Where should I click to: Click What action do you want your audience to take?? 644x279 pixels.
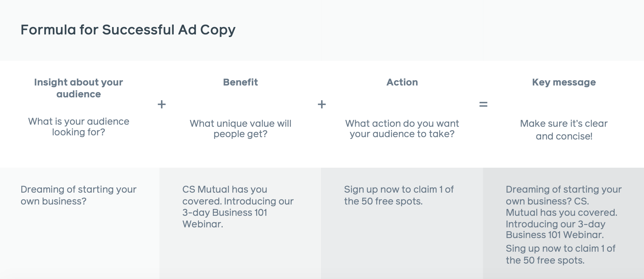402,129
